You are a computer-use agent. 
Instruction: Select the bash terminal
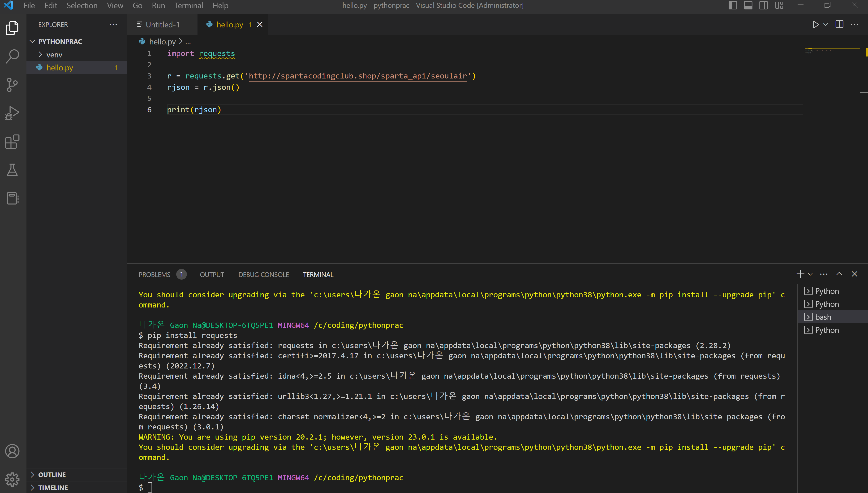point(833,317)
